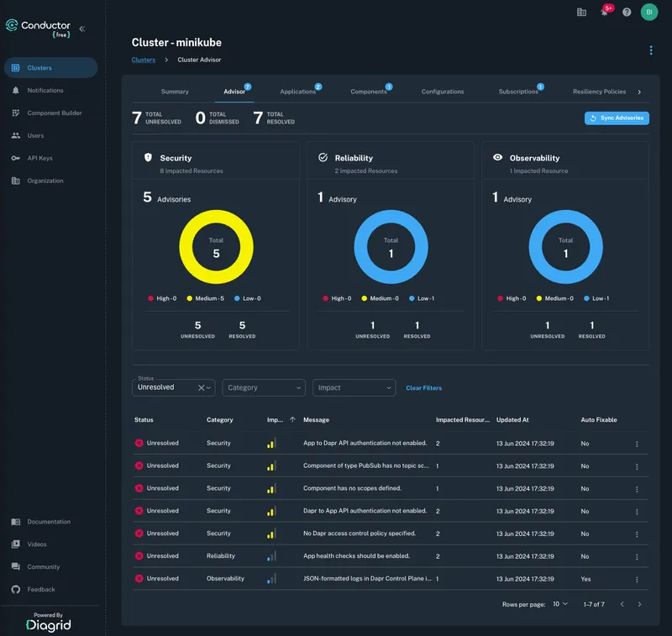Open API Keys in the sidebar

point(39,158)
